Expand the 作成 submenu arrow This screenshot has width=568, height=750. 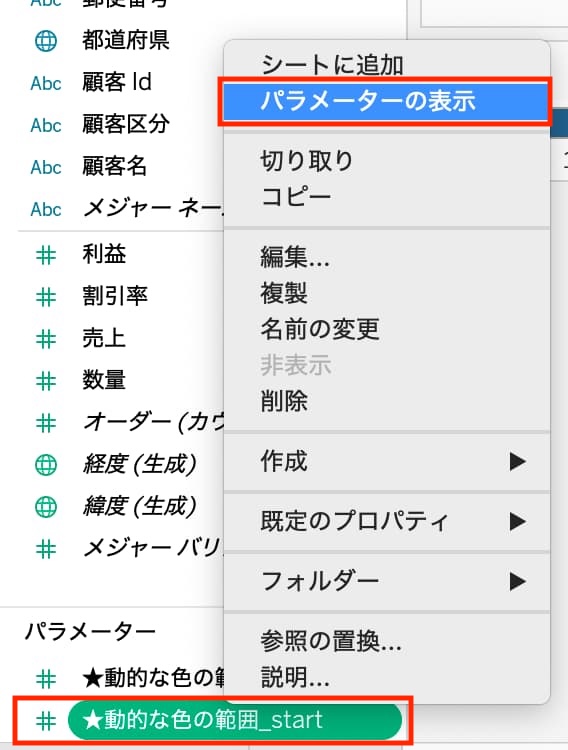pyautogui.click(x=518, y=462)
